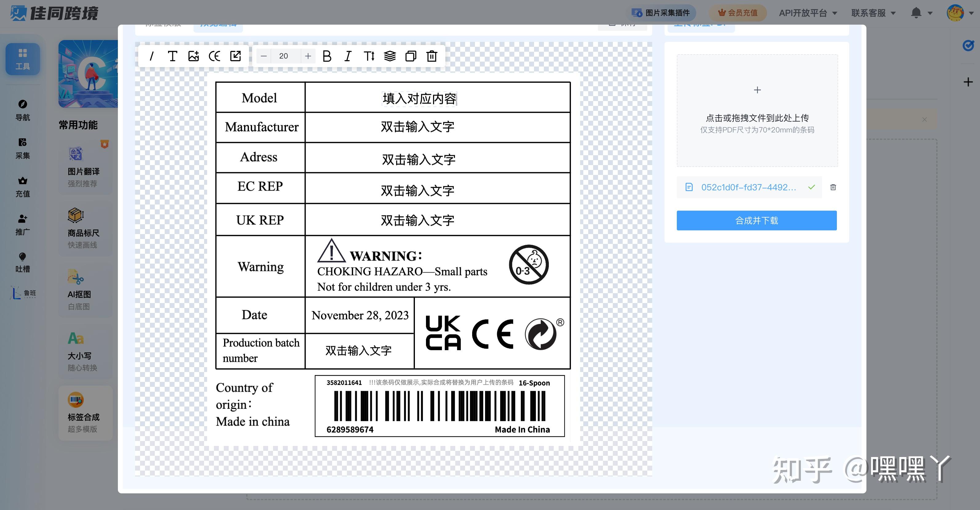The height and width of the screenshot is (510, 980).
Task: Increase font size with plus stepper
Action: click(308, 56)
